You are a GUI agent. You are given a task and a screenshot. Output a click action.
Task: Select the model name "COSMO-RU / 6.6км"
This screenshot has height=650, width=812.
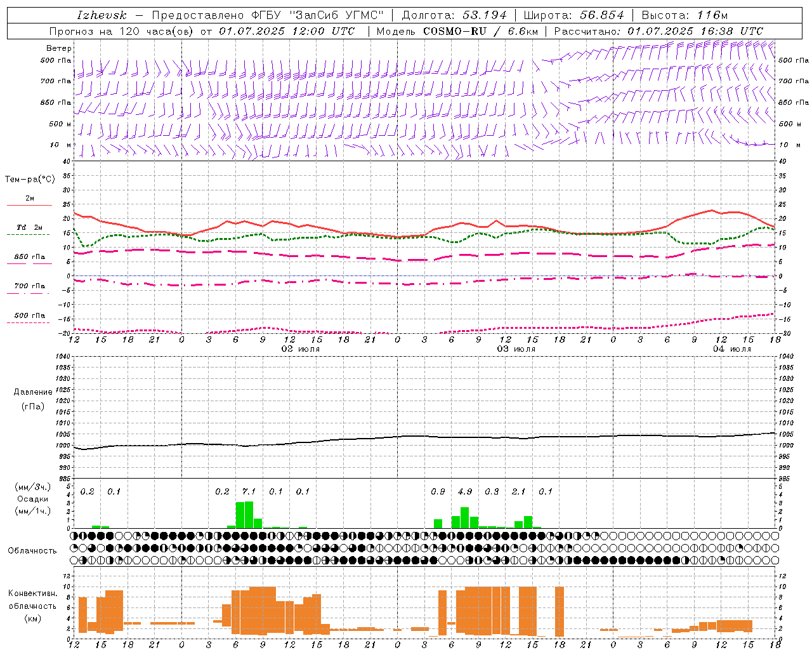coord(480,31)
